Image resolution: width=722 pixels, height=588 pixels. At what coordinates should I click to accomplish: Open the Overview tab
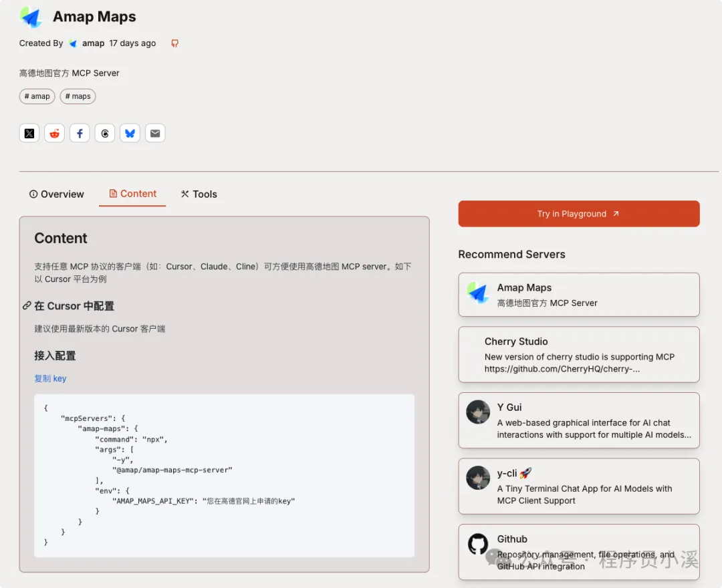coord(57,194)
